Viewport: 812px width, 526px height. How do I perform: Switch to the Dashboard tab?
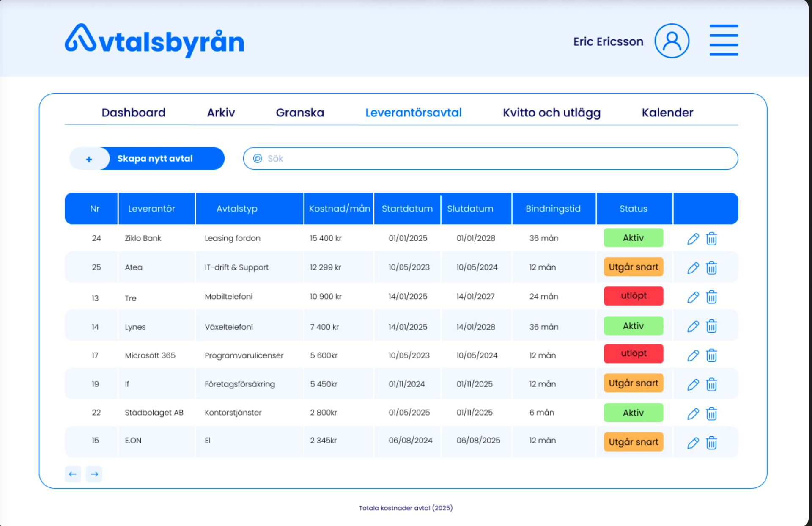(133, 113)
